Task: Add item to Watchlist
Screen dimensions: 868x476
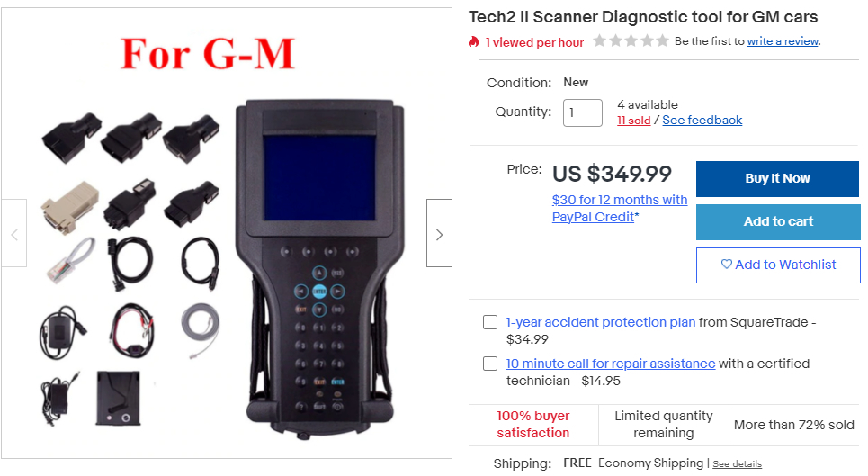Action: [x=778, y=265]
